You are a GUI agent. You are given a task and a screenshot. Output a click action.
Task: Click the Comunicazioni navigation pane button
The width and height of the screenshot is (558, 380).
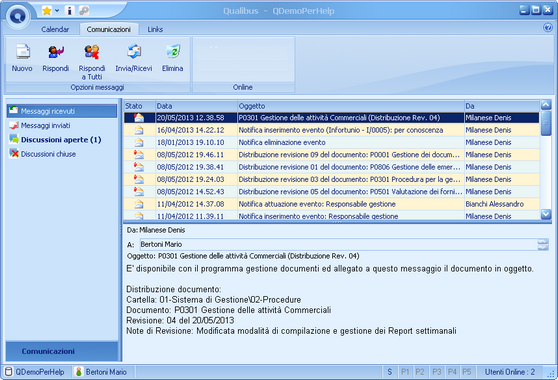pos(62,352)
